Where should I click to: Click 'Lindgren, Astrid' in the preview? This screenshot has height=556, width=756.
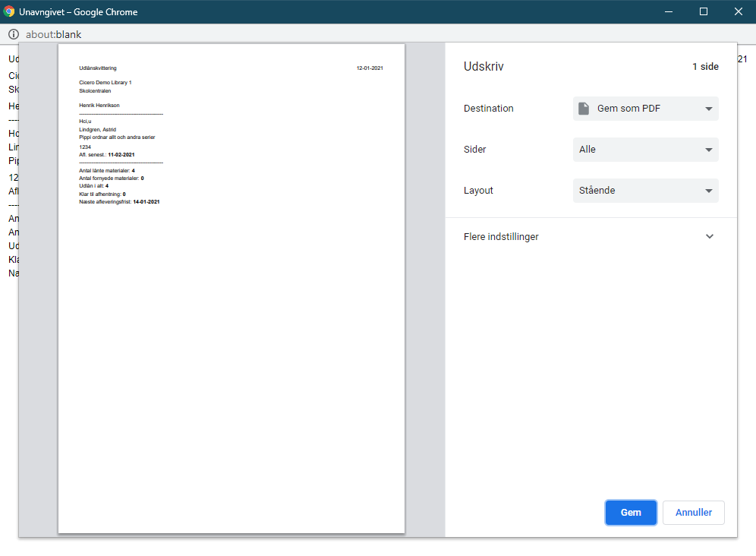pyautogui.click(x=97, y=129)
